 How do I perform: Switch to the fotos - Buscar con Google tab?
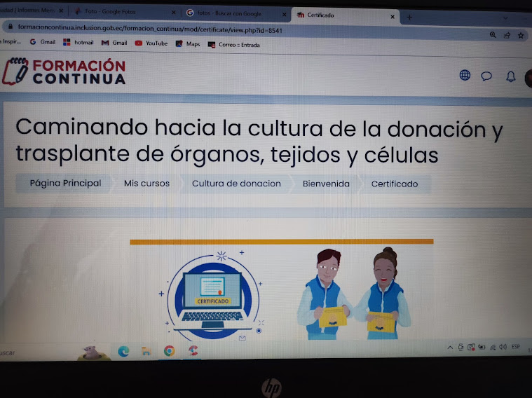click(x=231, y=13)
